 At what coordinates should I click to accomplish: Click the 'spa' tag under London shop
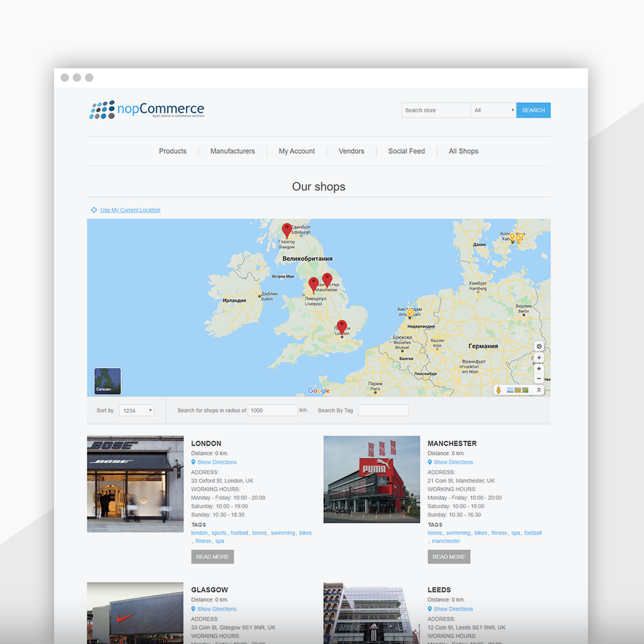click(220, 541)
